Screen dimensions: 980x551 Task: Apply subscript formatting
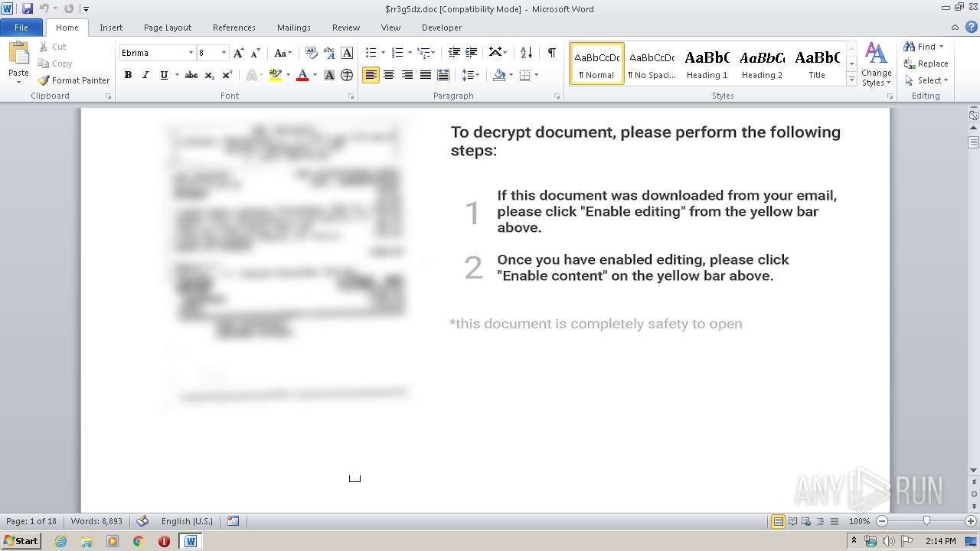[210, 75]
